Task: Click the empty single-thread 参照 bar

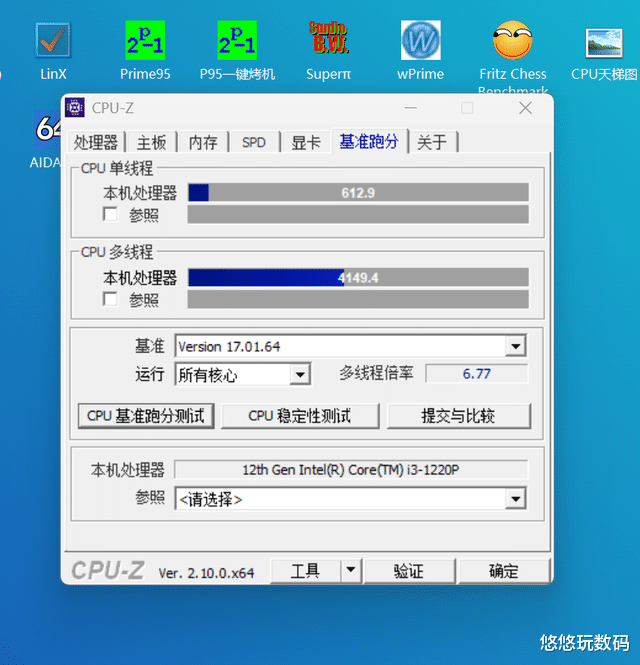Action: coord(358,214)
